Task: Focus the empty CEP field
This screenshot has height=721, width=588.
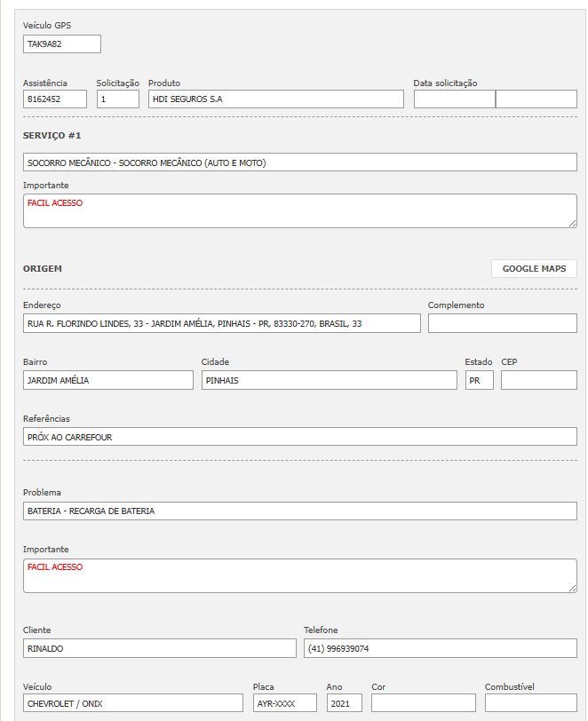Action: tap(538, 380)
